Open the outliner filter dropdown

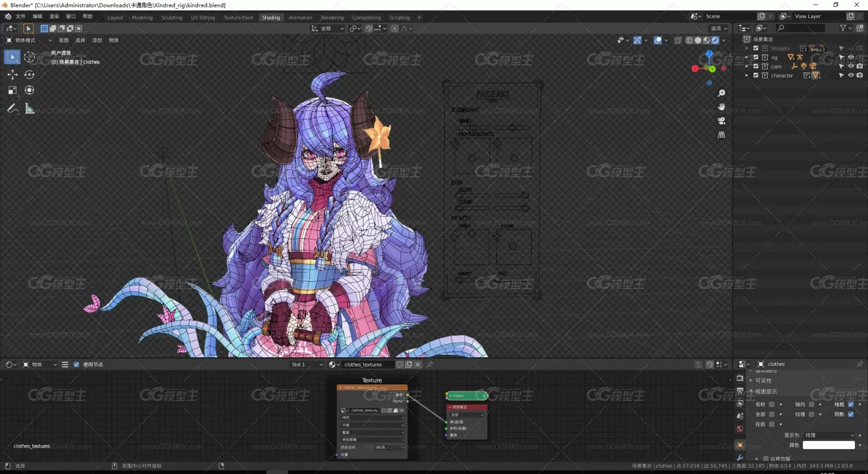coord(845,28)
